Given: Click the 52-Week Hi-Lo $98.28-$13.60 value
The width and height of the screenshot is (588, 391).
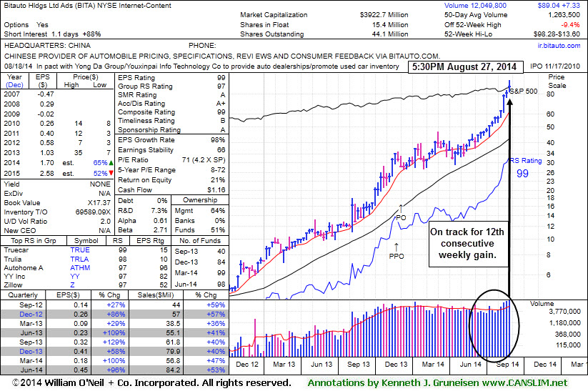Looking at the screenshot, I should (x=557, y=34).
